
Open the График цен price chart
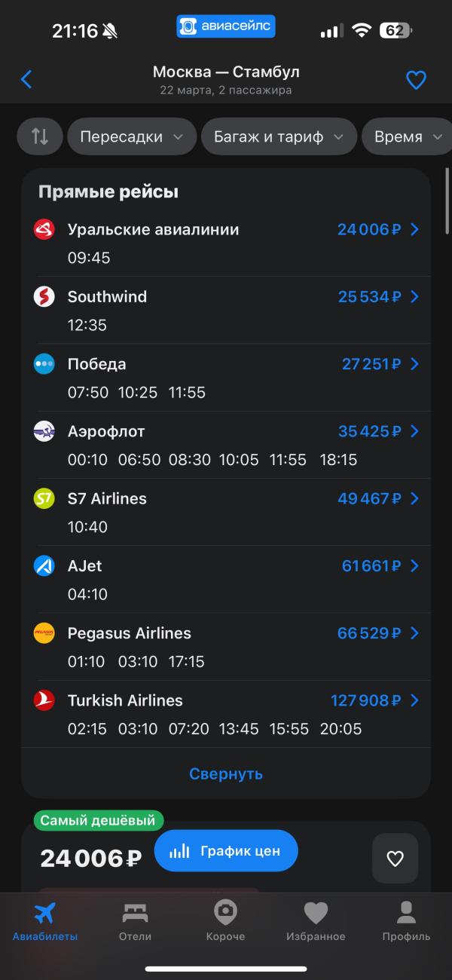(x=226, y=851)
